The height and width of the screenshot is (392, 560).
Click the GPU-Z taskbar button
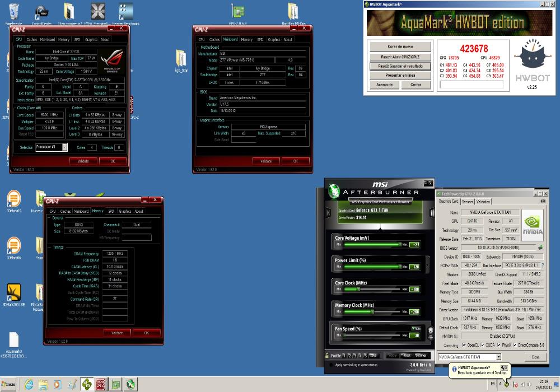click(116, 384)
